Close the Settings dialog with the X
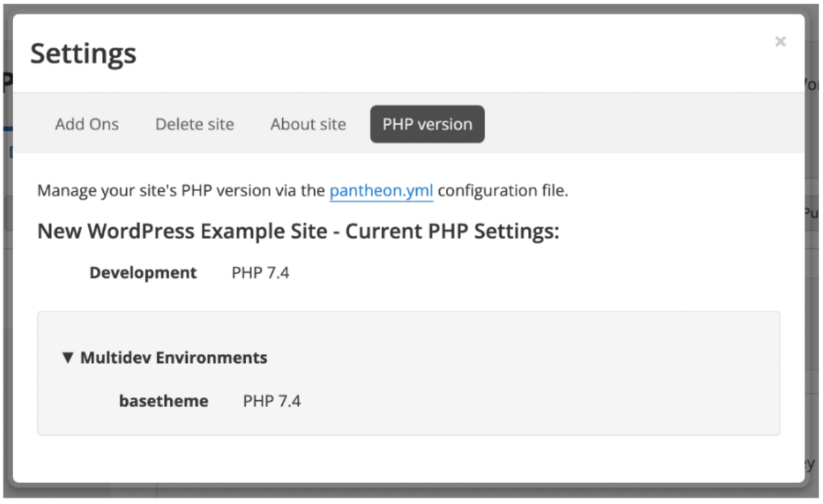 pos(780,42)
